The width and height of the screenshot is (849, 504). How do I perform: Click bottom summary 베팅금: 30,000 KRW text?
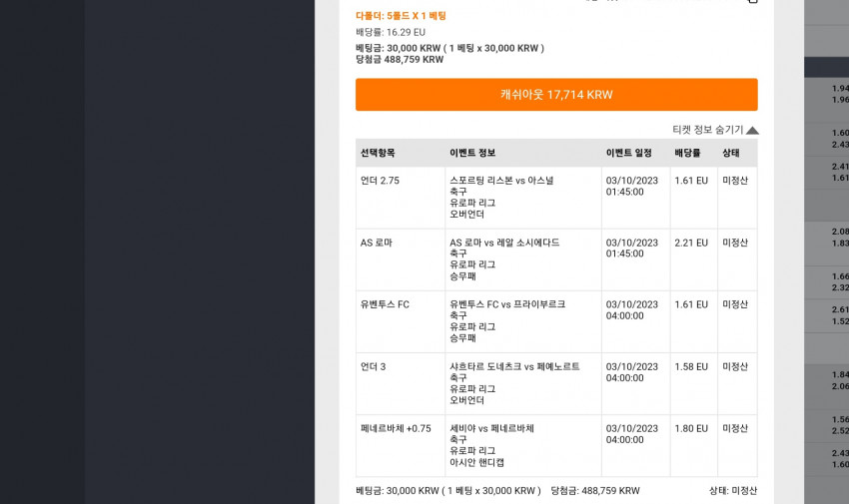coord(448,491)
